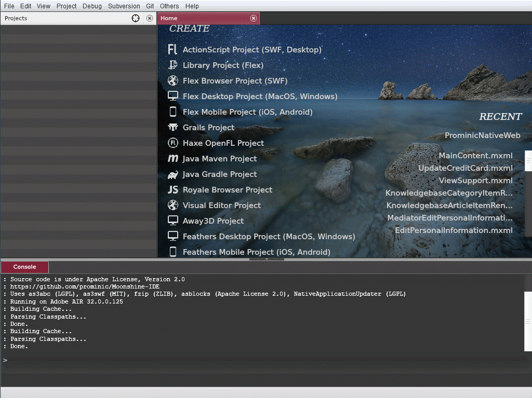This screenshot has height=398, width=532.
Task: Click the console command prompt line
Action: pyautogui.click(x=52, y=360)
